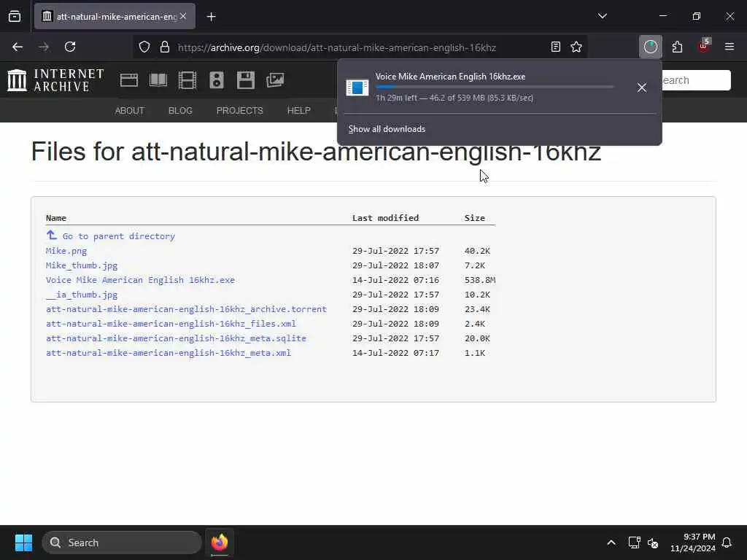Viewport: 747px width, 560px height.
Task: Click the download progress bar
Action: 495,87
